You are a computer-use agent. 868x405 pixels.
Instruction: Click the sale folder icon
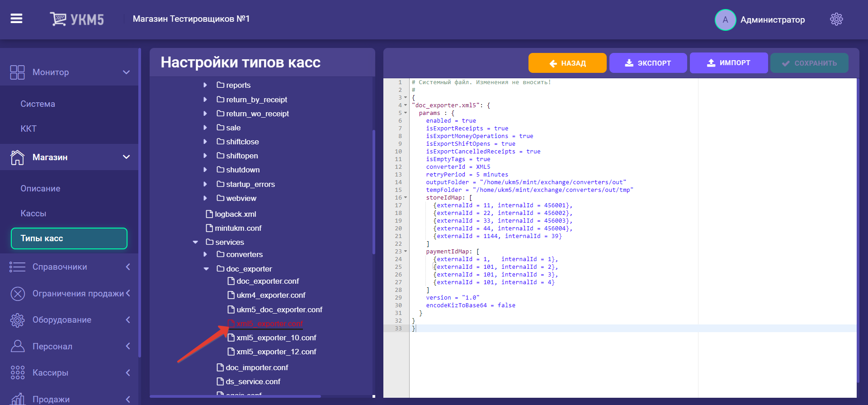(x=221, y=127)
